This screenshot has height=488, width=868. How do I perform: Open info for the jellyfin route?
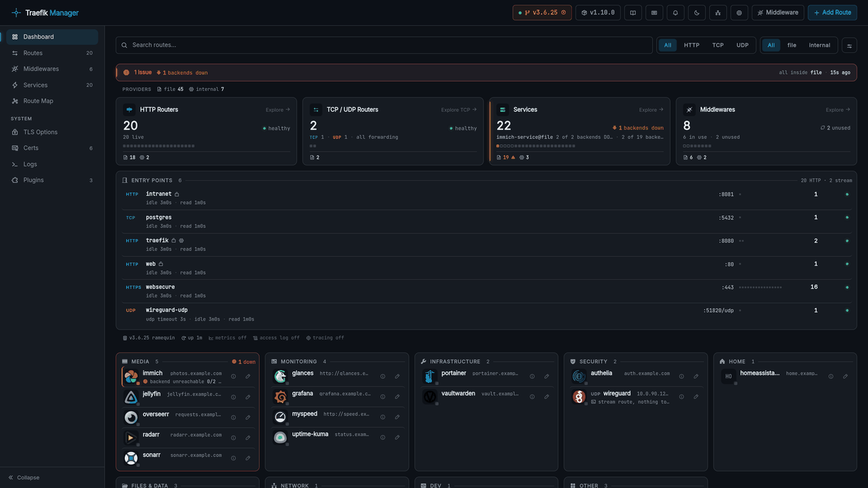[x=233, y=397]
